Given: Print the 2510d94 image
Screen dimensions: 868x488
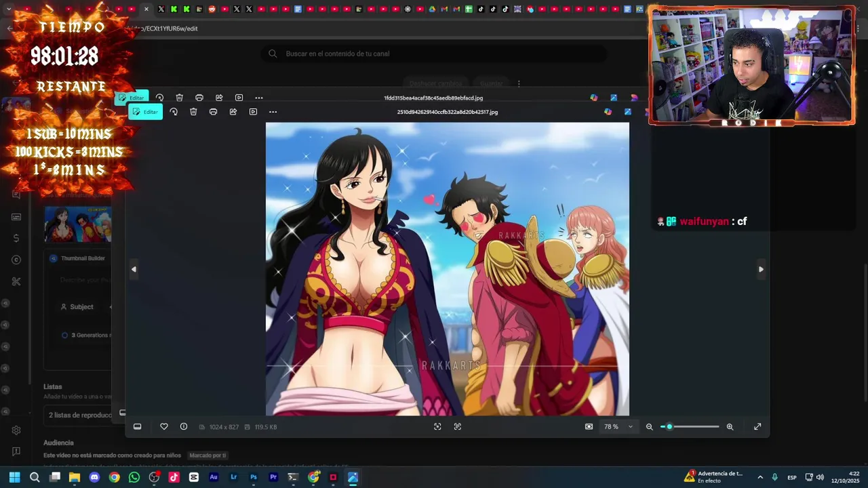Looking at the screenshot, I should [213, 112].
